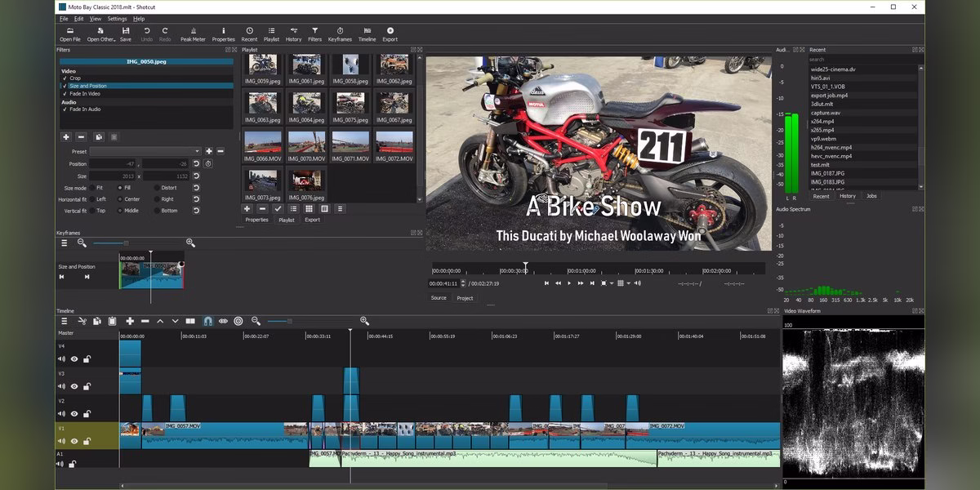Click the timeline cut scissors icon
980x490 pixels.
[x=82, y=321]
